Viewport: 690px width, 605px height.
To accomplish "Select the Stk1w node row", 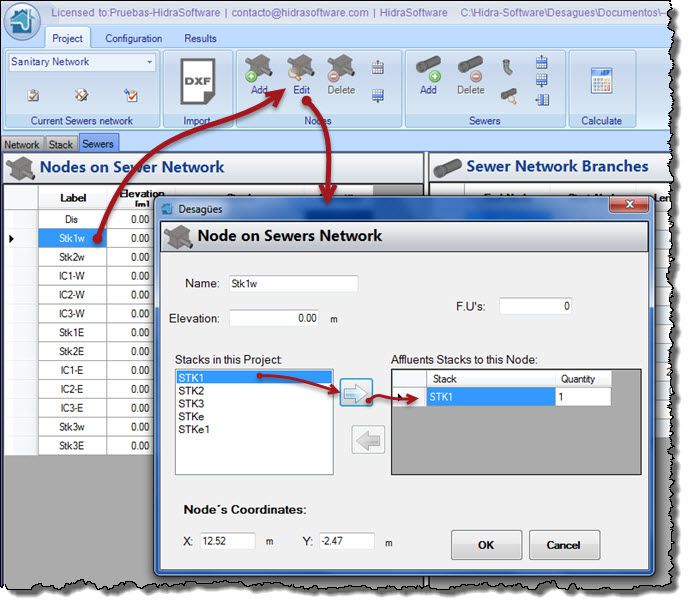I will click(x=72, y=238).
